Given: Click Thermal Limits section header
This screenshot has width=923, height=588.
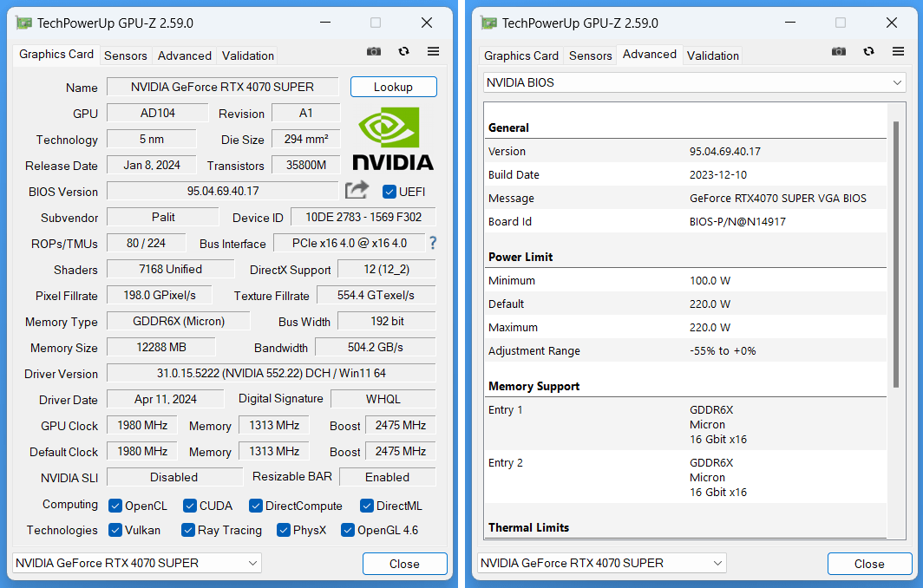Looking at the screenshot, I should click(x=528, y=527).
